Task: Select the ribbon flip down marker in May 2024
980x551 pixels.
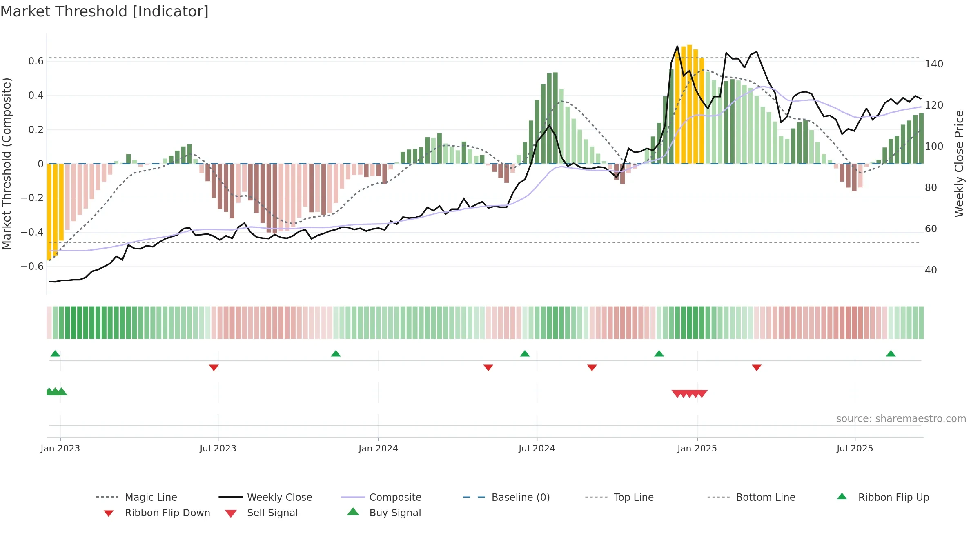Action: coord(488,368)
